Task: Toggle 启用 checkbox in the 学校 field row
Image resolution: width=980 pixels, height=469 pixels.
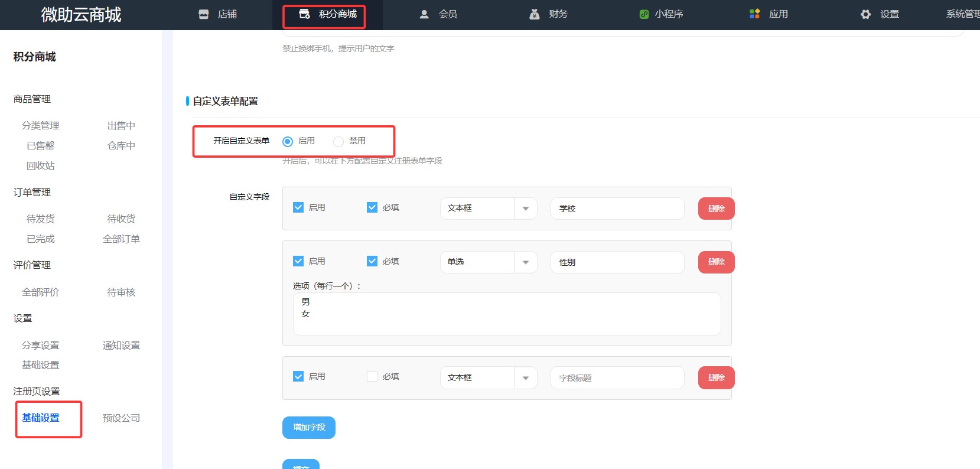Action: tap(298, 207)
